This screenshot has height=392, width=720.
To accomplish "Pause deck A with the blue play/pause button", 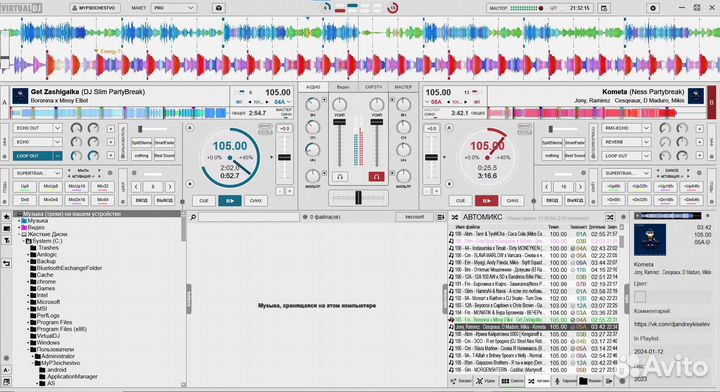I will [230, 201].
